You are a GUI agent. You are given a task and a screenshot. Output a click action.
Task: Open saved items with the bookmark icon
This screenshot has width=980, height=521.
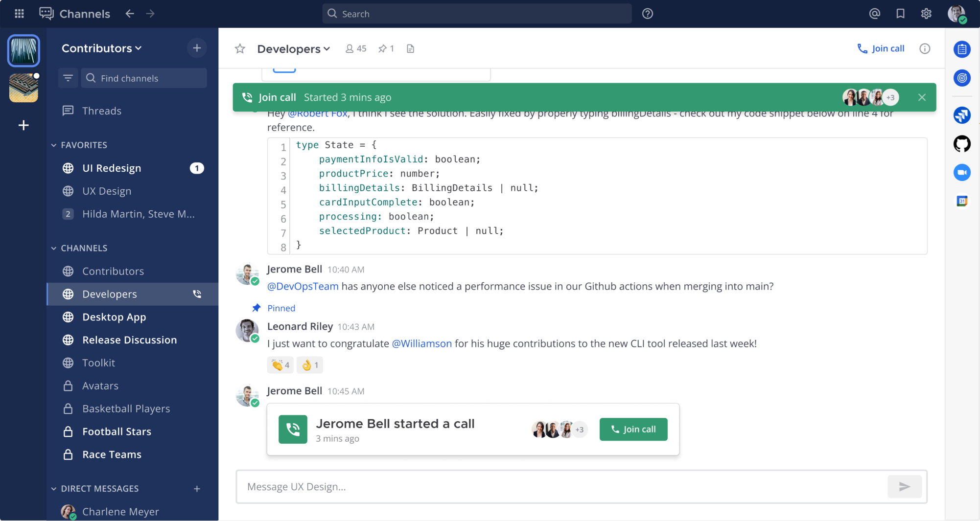[900, 13]
